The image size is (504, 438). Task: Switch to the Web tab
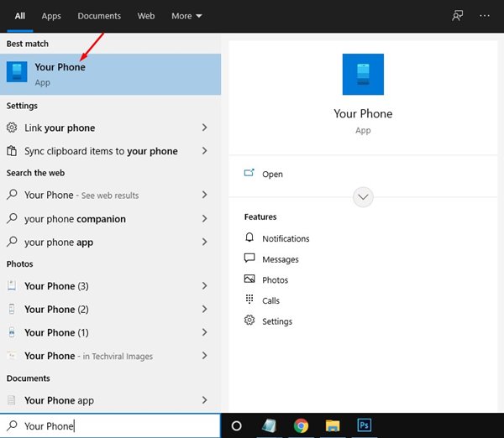(x=146, y=16)
